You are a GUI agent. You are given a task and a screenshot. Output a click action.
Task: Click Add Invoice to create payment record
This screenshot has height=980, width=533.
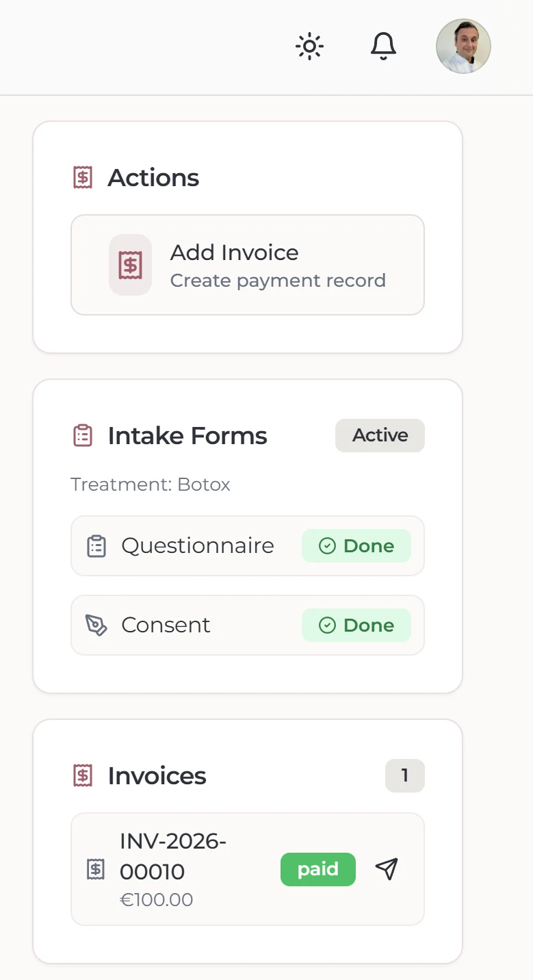tap(248, 265)
